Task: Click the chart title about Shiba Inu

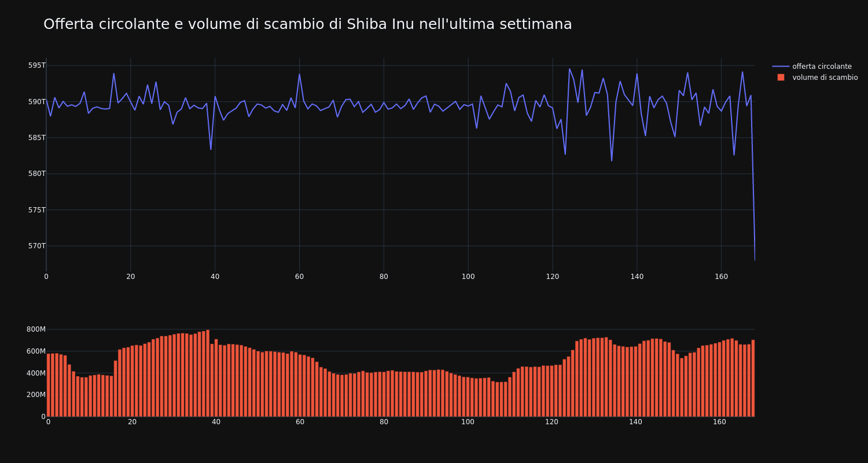Action: pos(307,24)
